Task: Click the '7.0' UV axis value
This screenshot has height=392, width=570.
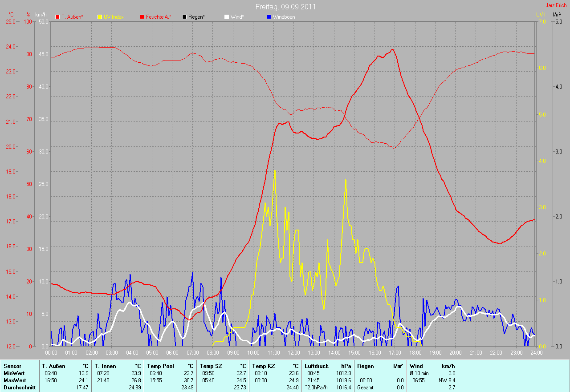Action: point(542,21)
